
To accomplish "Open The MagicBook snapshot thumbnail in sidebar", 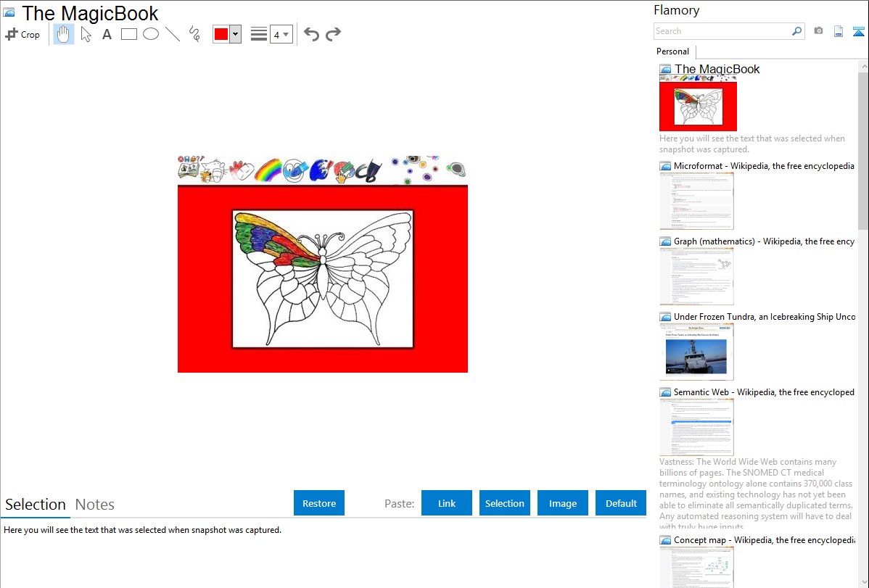I will [x=699, y=104].
